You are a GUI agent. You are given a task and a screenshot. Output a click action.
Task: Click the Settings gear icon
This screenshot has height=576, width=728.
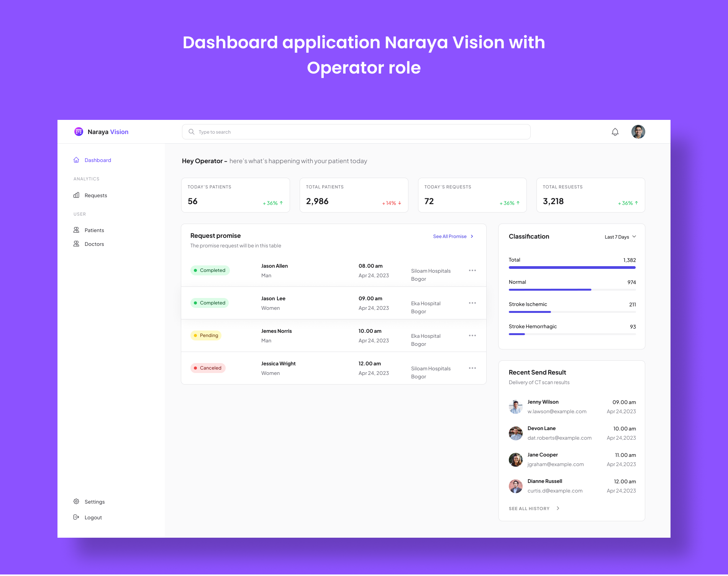pyautogui.click(x=76, y=502)
